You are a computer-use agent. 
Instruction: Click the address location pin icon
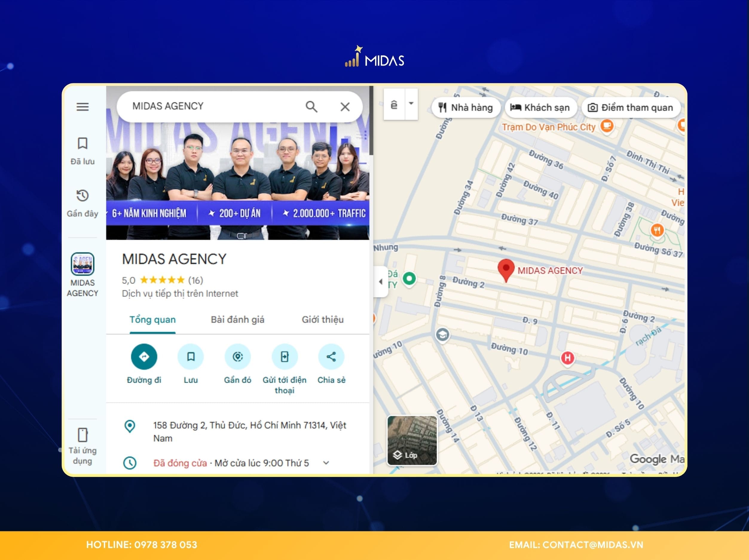[x=130, y=426]
